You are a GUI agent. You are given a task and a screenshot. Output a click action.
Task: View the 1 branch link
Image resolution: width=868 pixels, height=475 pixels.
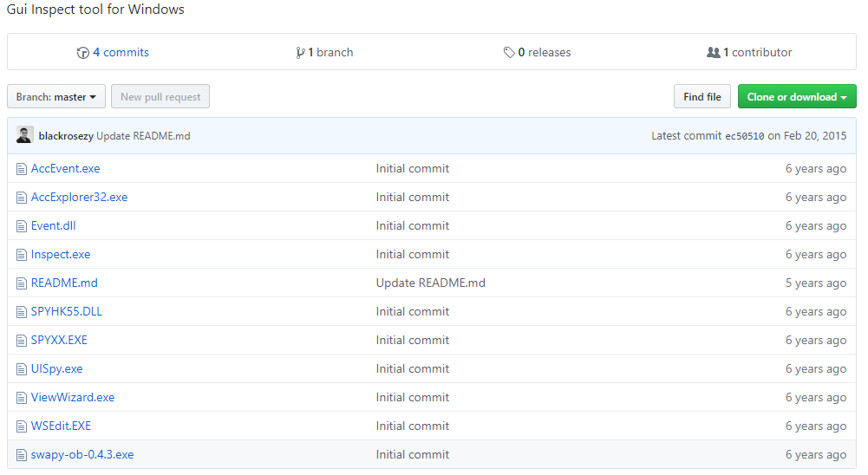330,53
